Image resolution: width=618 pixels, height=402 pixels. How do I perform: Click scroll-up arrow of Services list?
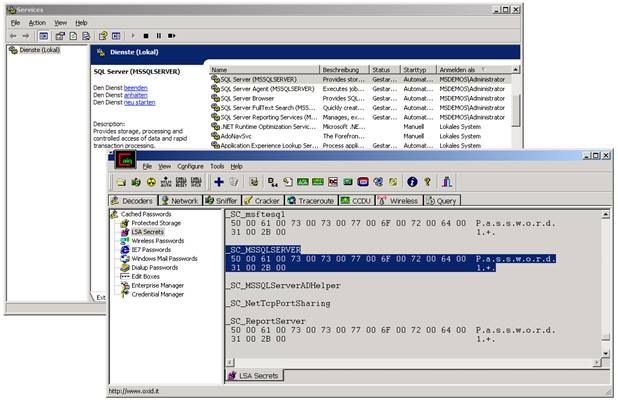(516, 70)
